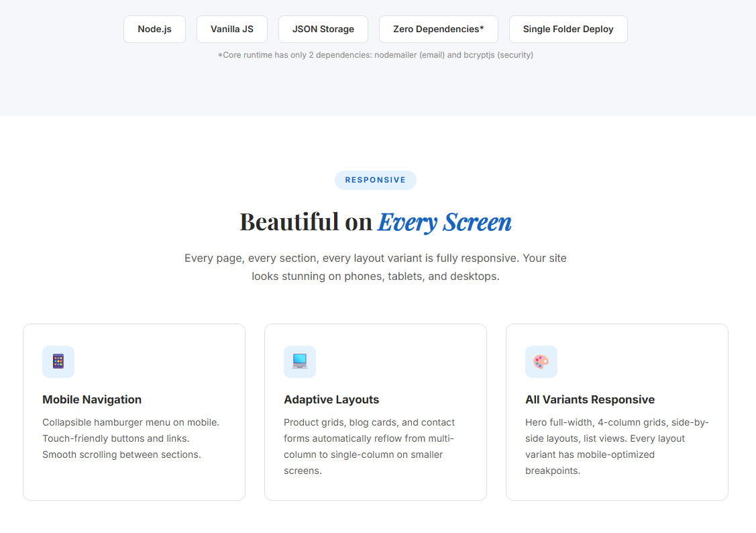Click the Beautiful on Every Screen heading
Image resolution: width=756 pixels, height=533 pixels.
(x=376, y=222)
